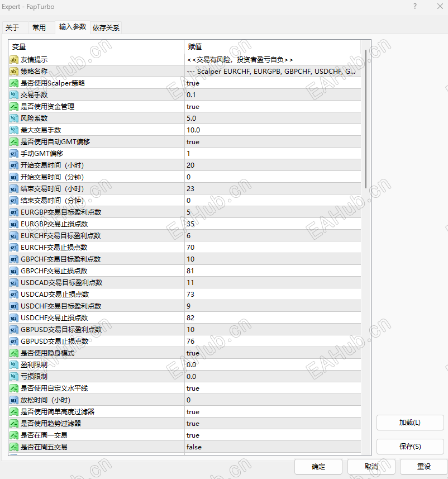Image resolution: width=448 pixels, height=479 pixels.
Task: Select the row labeled EURCHF交易目标盈利点数
Action: (x=185, y=236)
